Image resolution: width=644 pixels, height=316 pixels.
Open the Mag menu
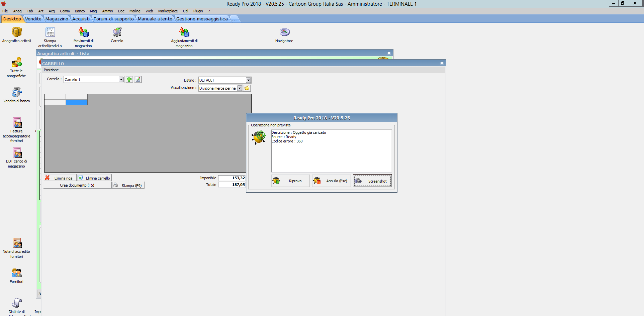coord(93,11)
